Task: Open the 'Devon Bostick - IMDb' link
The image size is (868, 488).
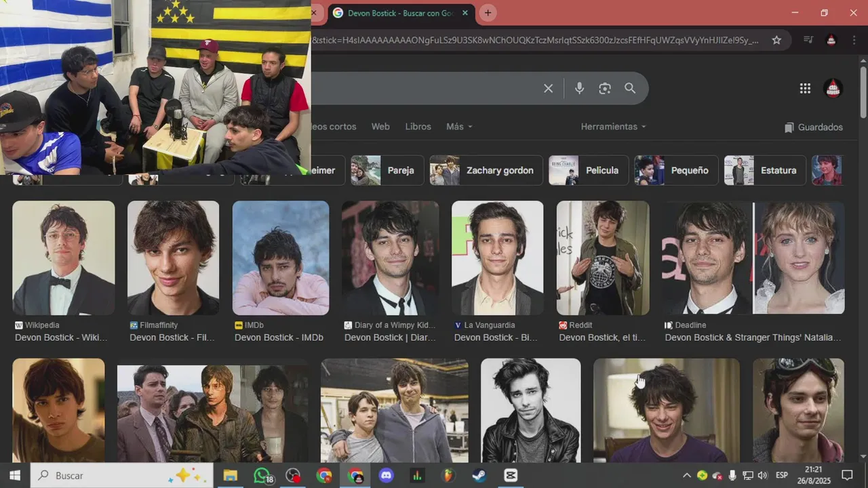Action: pos(279,338)
